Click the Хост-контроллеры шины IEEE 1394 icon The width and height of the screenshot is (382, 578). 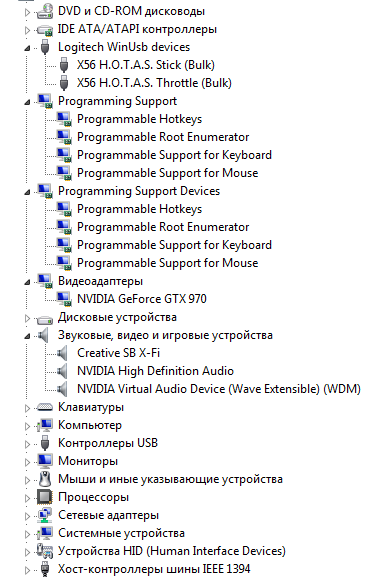45,569
